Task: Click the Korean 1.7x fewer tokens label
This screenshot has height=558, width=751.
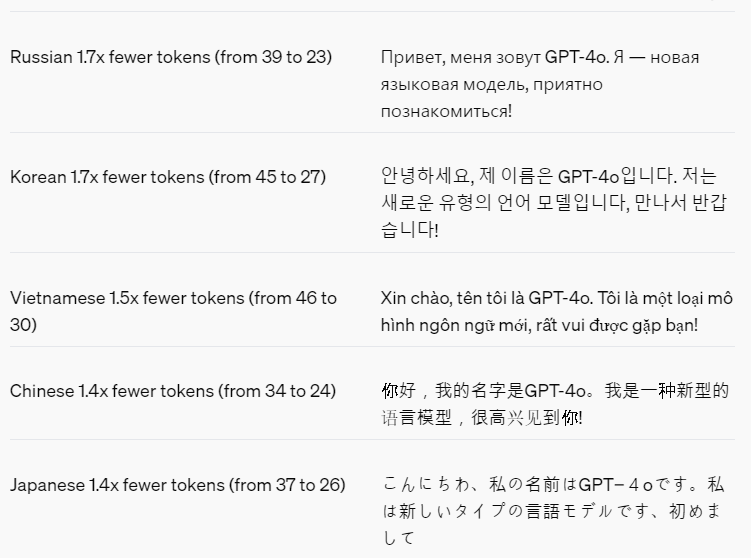Action: pyautogui.click(x=168, y=177)
